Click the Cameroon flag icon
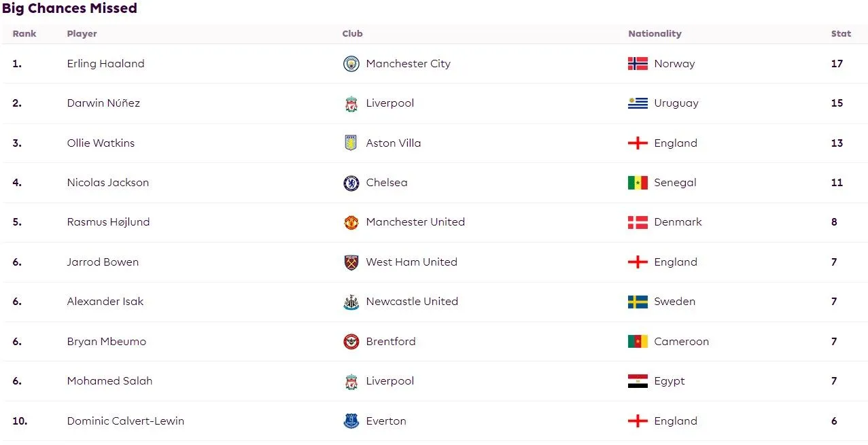 pyautogui.click(x=638, y=342)
